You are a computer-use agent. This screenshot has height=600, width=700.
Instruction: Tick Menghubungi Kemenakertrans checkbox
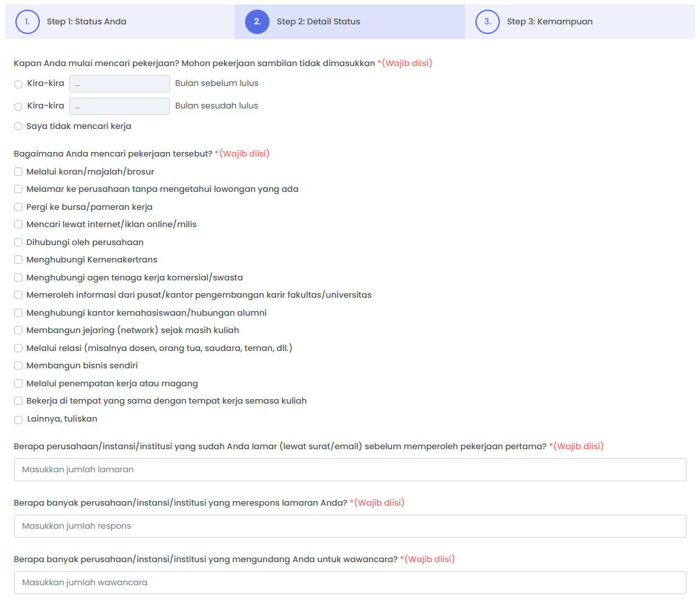point(19,260)
